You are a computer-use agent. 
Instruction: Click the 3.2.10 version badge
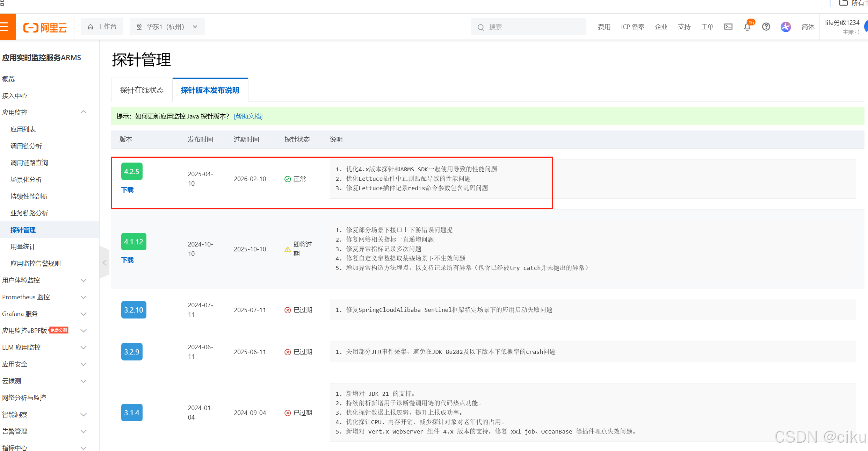tap(133, 310)
